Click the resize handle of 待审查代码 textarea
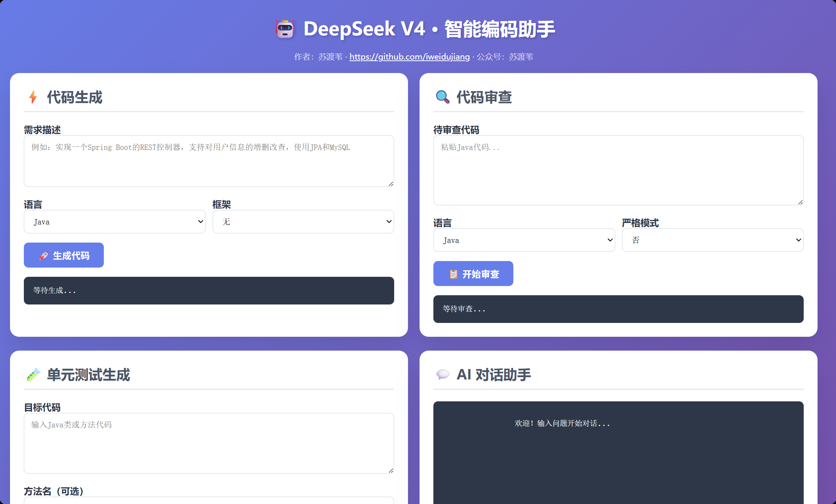The height and width of the screenshot is (504, 836). (800, 202)
